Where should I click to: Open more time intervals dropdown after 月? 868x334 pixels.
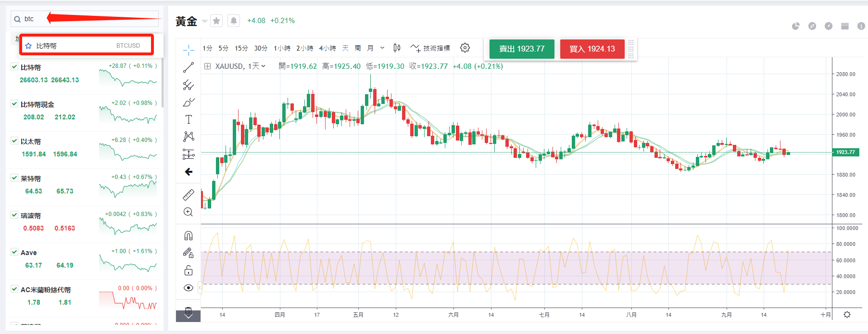(382, 48)
